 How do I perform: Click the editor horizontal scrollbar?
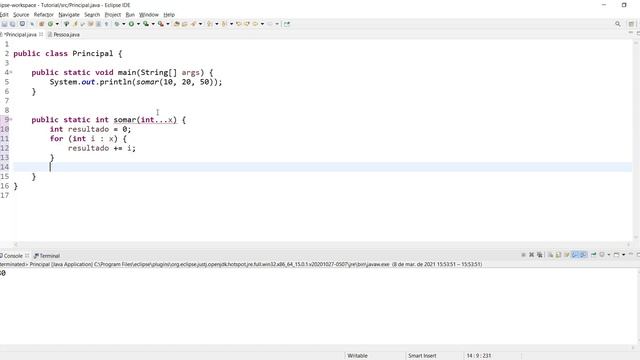(322, 244)
